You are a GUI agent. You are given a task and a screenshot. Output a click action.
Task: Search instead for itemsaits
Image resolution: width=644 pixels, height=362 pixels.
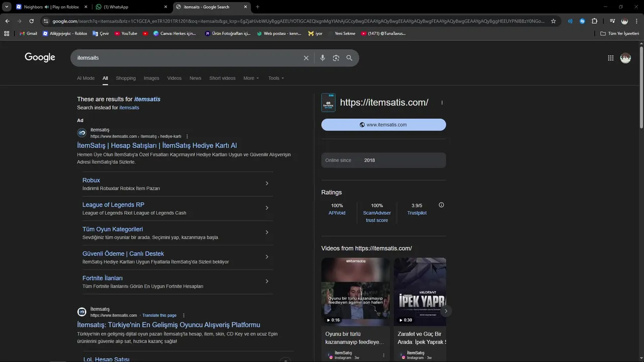coord(129,108)
